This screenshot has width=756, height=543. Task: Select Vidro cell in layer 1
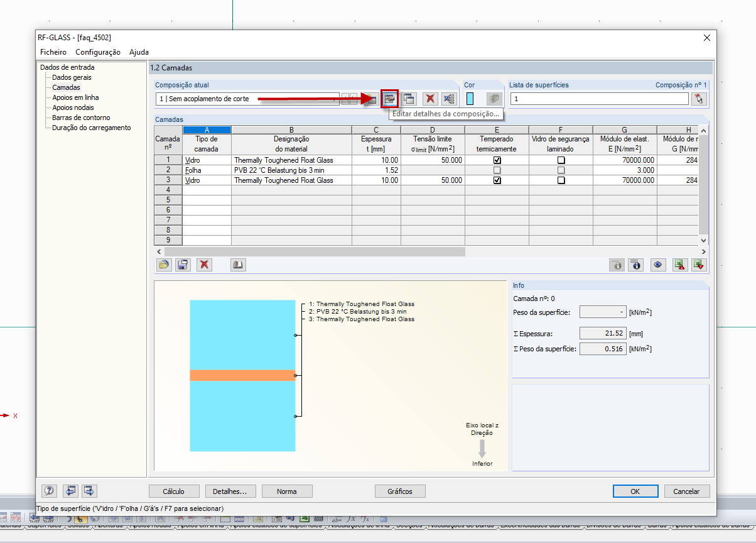click(207, 160)
